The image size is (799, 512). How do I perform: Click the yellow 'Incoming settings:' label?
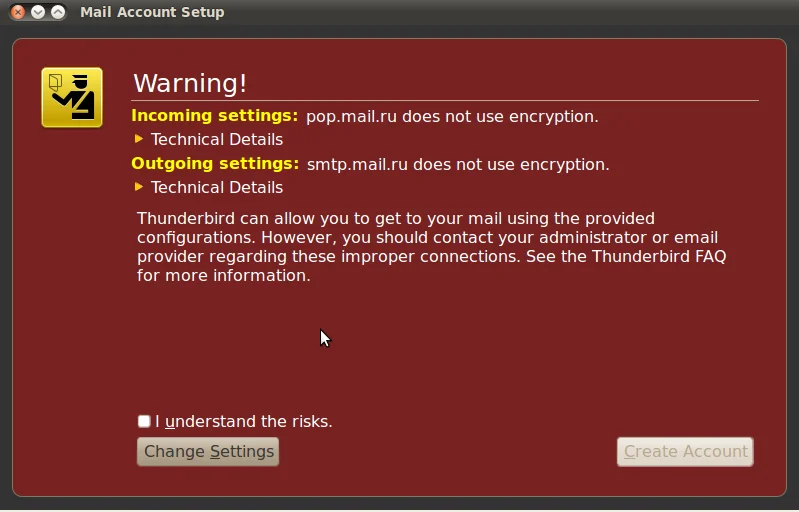(x=215, y=116)
